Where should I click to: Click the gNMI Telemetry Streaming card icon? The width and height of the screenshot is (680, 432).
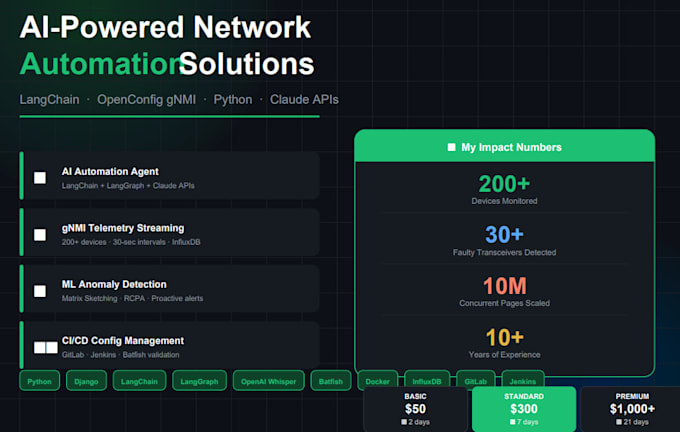(40, 235)
